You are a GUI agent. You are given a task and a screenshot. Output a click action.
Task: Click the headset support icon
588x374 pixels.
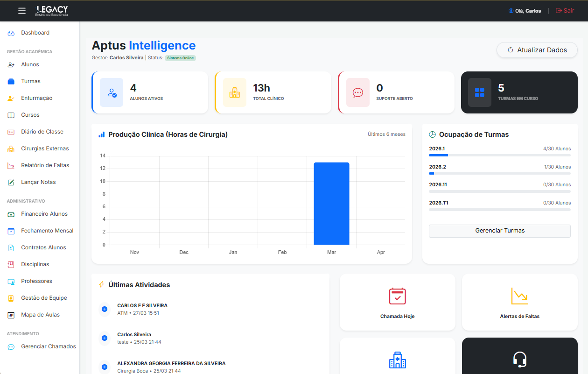click(x=519, y=360)
